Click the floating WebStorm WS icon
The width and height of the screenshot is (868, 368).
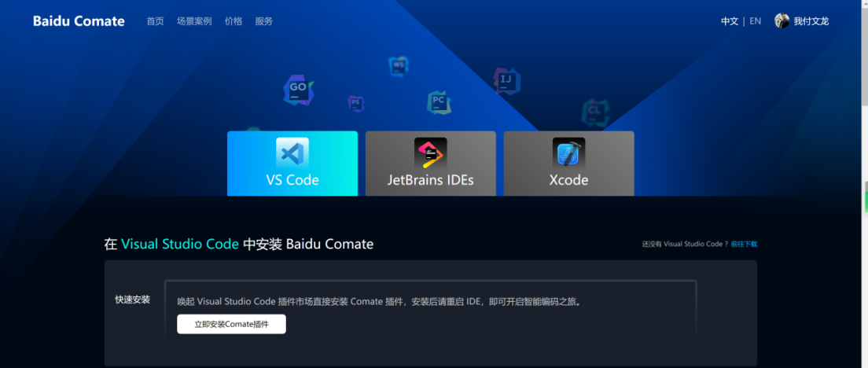(399, 66)
